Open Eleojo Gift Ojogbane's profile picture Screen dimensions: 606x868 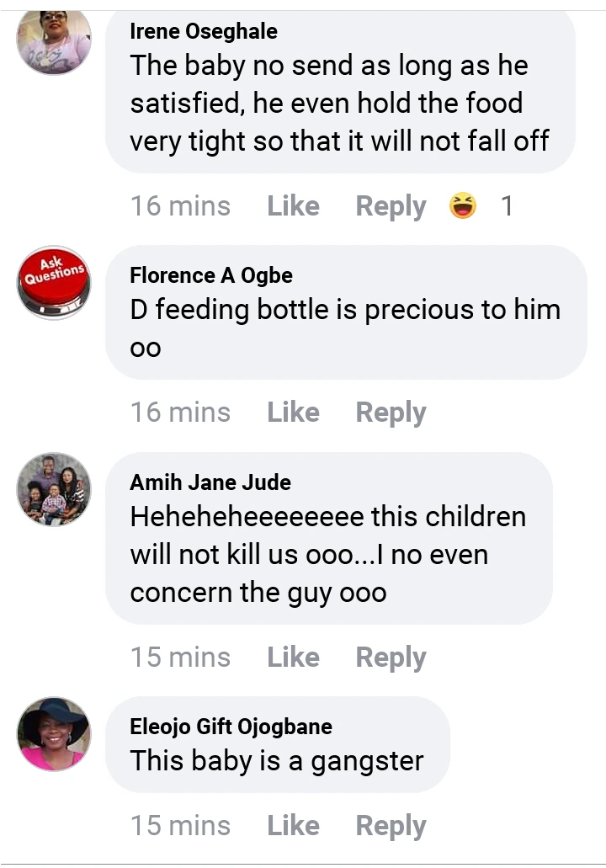tap(54, 733)
